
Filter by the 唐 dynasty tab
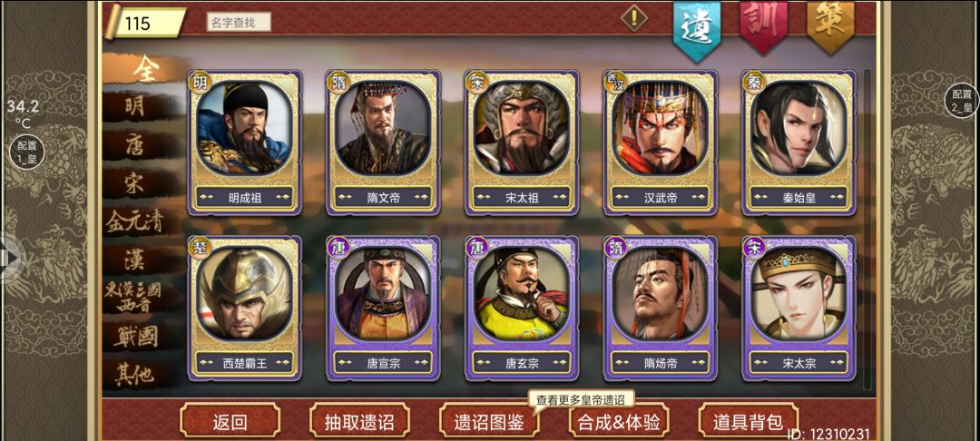point(135,144)
